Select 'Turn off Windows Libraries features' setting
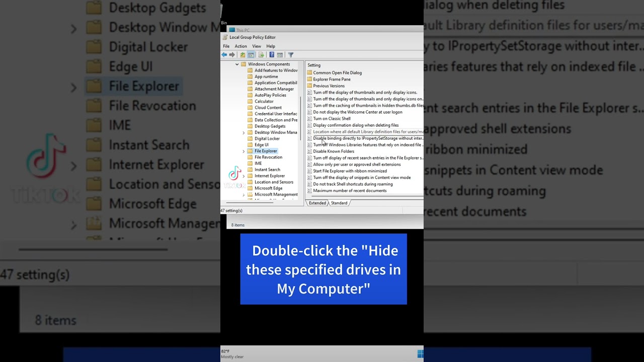This screenshot has height=362, width=644. coord(365,145)
